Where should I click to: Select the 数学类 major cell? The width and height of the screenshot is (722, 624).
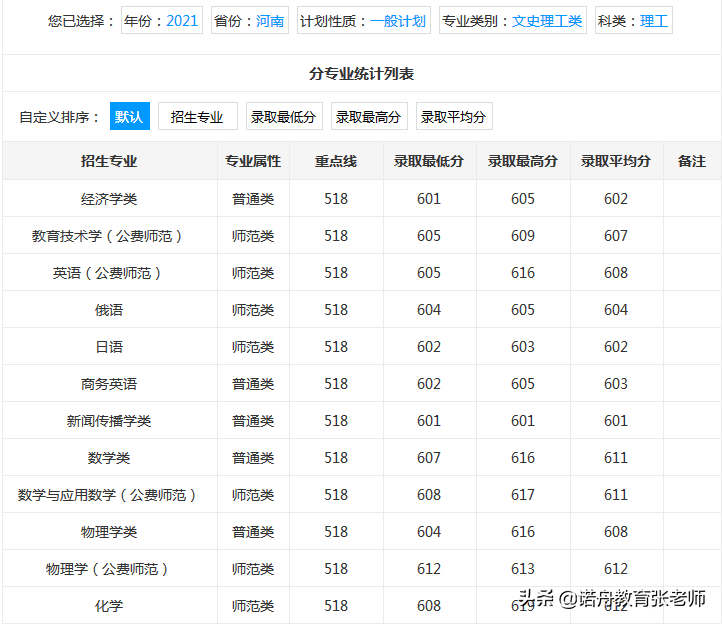tap(109, 458)
